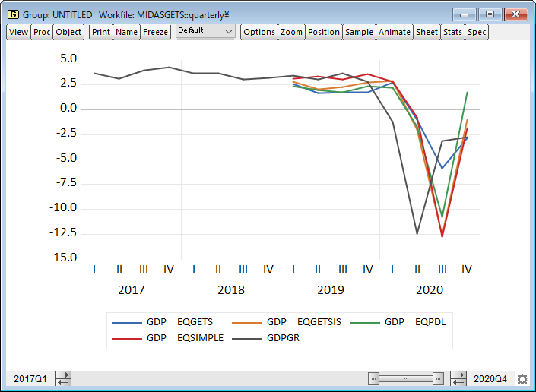Screen dimensions: 536x392
Task: Open the Object menu button
Action: [68, 32]
